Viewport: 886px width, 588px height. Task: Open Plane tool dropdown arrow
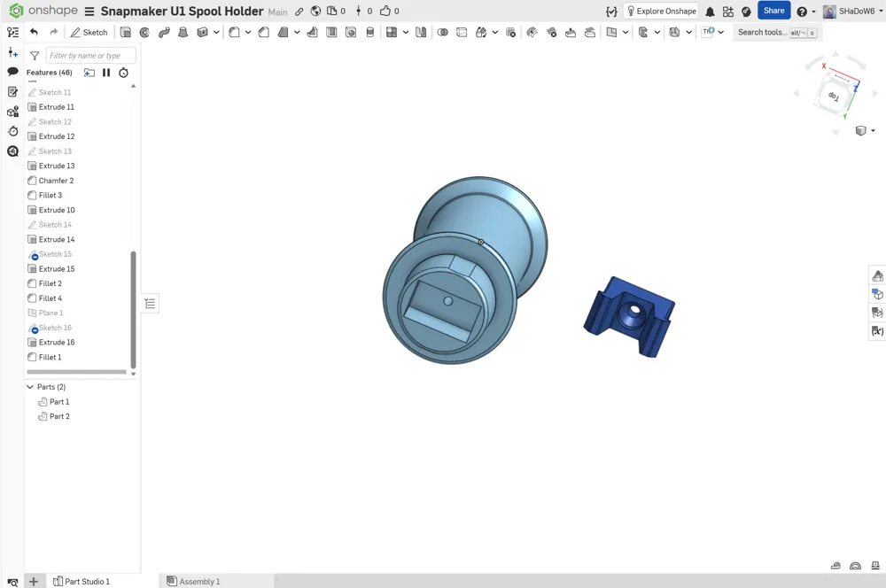pyautogui.click(x=625, y=32)
